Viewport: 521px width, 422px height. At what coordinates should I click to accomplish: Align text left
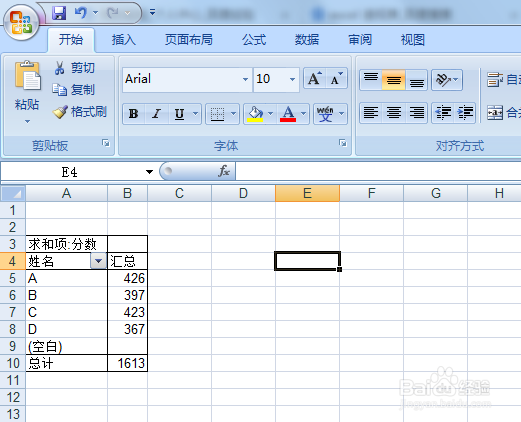(x=371, y=113)
